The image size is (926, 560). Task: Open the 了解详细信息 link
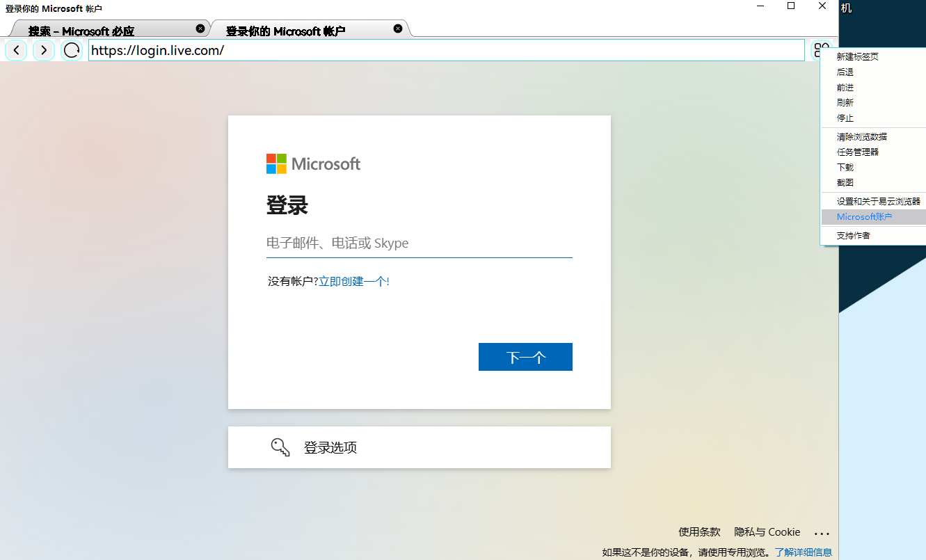[804, 553]
